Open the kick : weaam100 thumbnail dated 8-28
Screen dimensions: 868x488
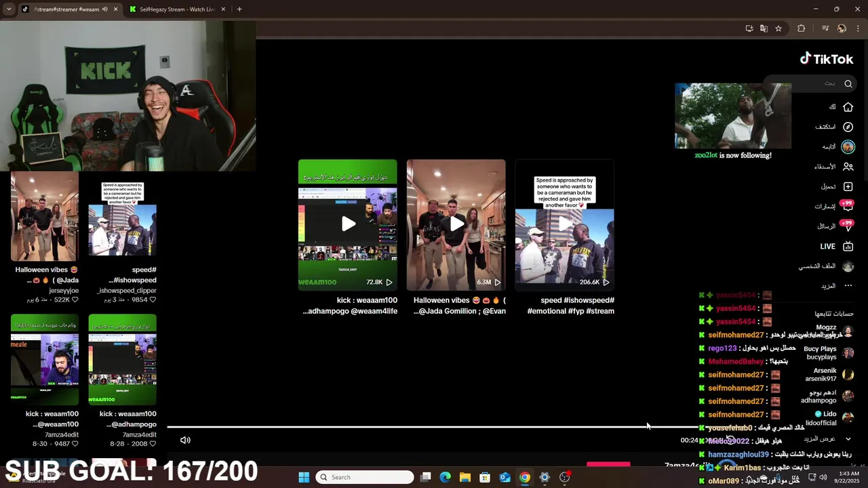click(x=123, y=360)
